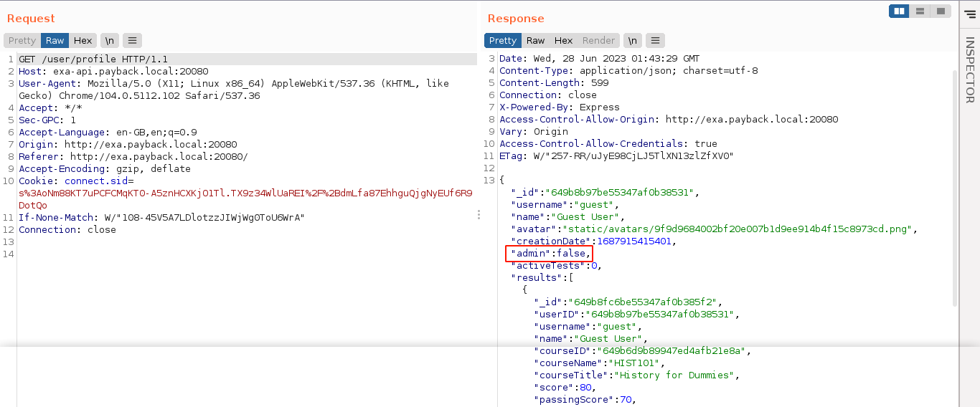Switch Request view to Hex tab

[x=83, y=41]
